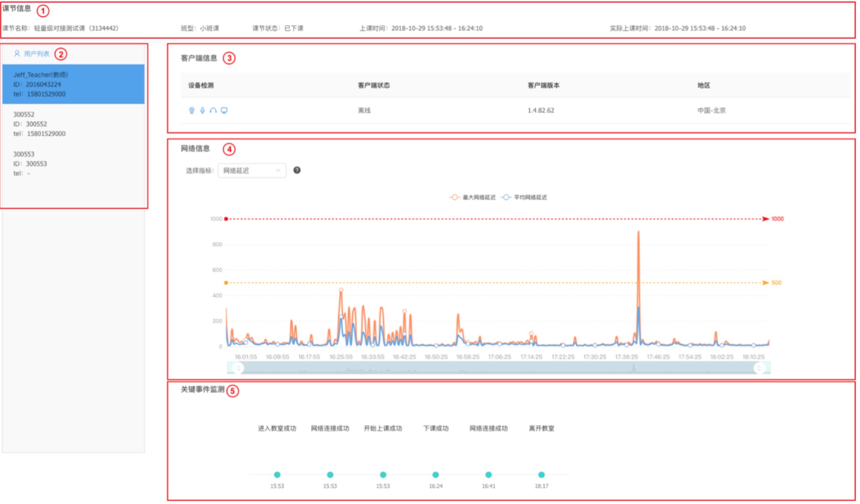Toggle the 平均网络延迟 legend series

pos(524,197)
